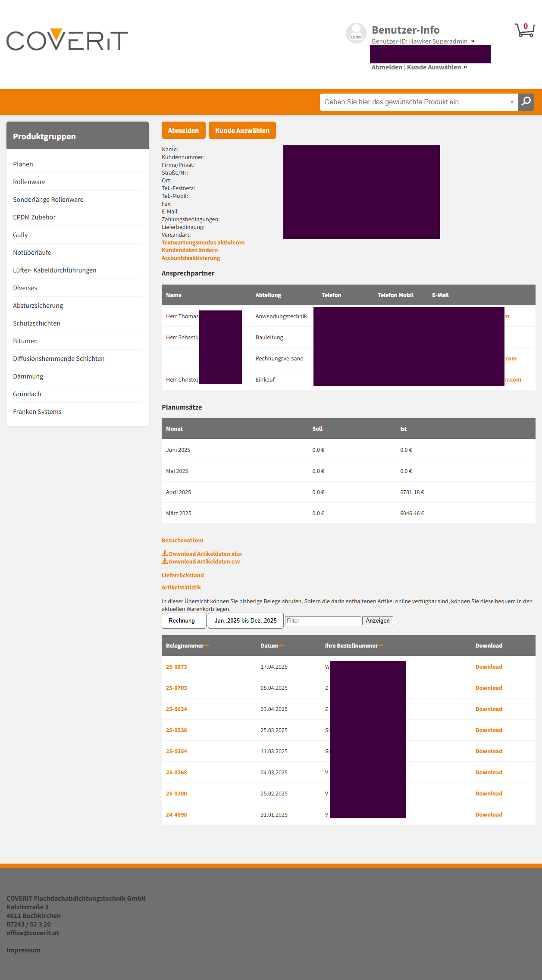This screenshot has height=980, width=542.
Task: Click the Download Artikeldaten csv icon
Action: pos(165,561)
